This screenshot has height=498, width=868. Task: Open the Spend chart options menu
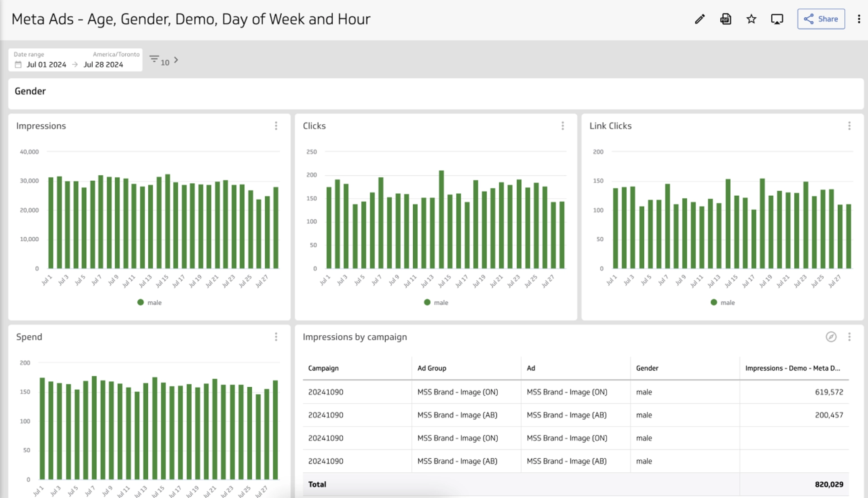[x=276, y=337]
